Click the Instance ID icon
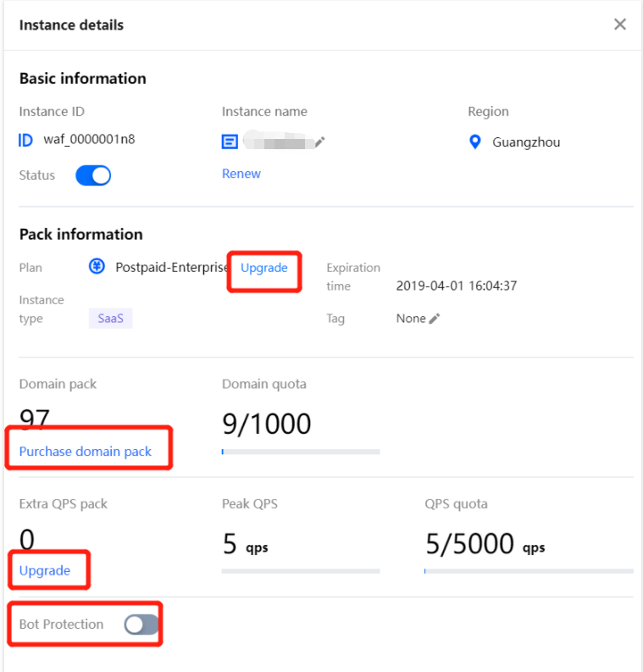Image resolution: width=643 pixels, height=672 pixels. [x=25, y=141]
